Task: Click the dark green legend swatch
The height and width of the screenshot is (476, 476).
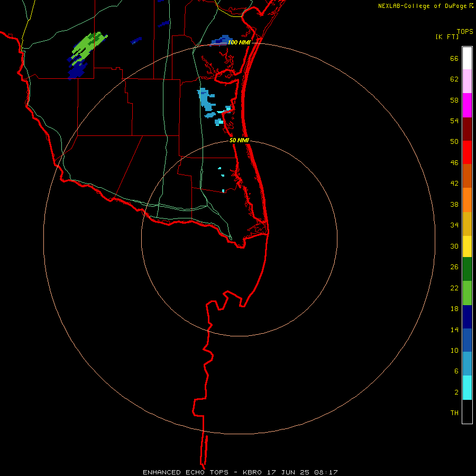Action: (467, 269)
